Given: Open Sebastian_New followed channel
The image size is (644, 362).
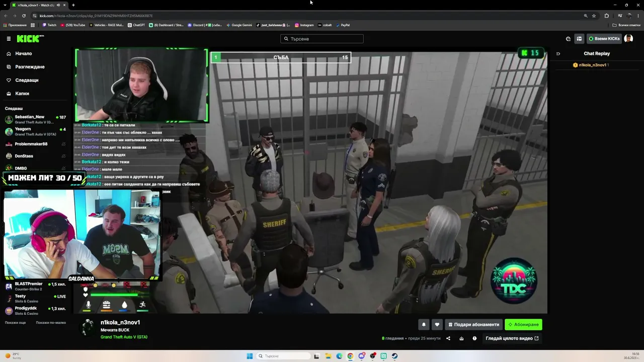Looking at the screenshot, I should coord(35,119).
